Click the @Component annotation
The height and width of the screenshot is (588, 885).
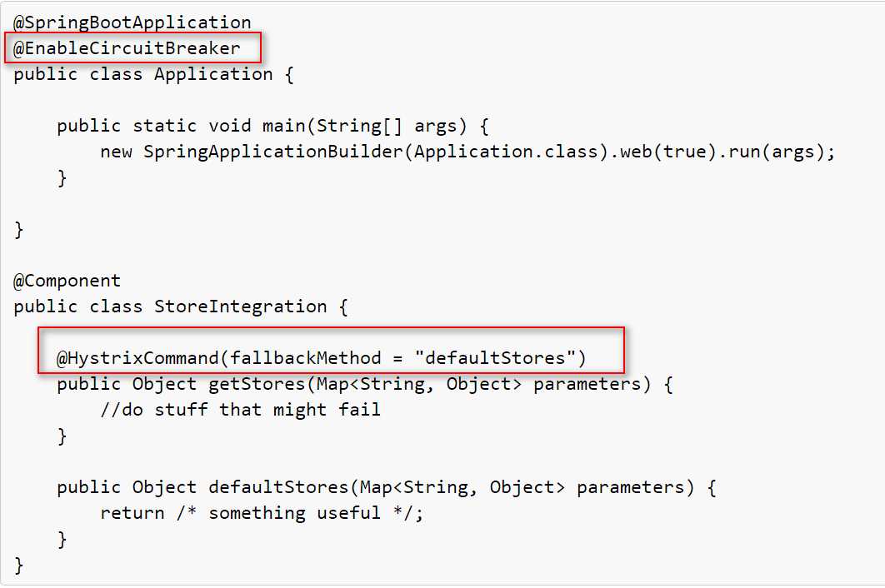click(x=67, y=281)
